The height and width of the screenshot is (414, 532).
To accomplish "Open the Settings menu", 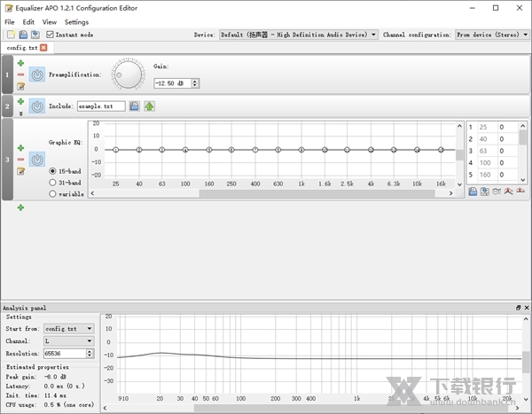I will [76, 21].
